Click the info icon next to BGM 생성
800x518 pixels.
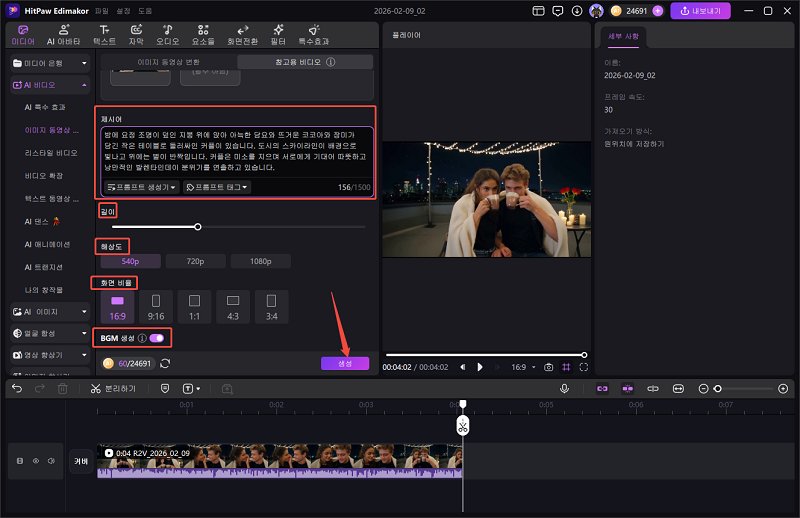(142, 338)
